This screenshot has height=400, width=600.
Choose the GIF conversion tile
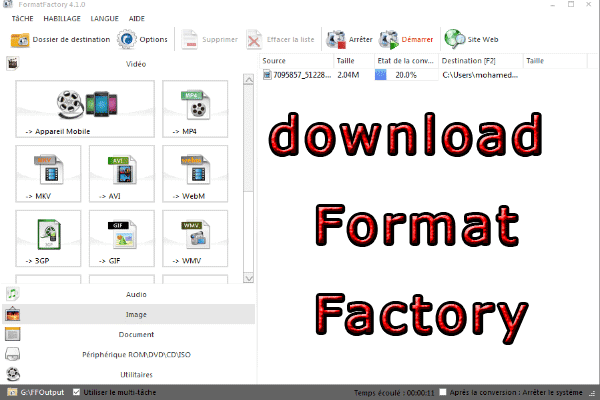pos(122,238)
